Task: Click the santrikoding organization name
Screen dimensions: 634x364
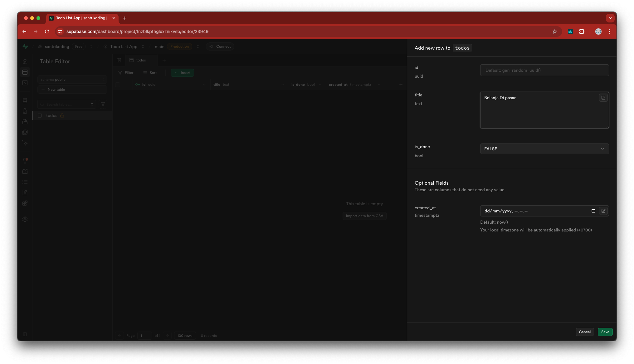Action: pos(57,46)
